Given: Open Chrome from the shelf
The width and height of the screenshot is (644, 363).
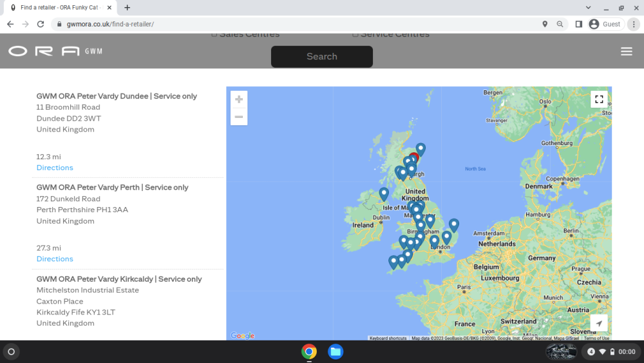Looking at the screenshot, I should click(x=309, y=351).
